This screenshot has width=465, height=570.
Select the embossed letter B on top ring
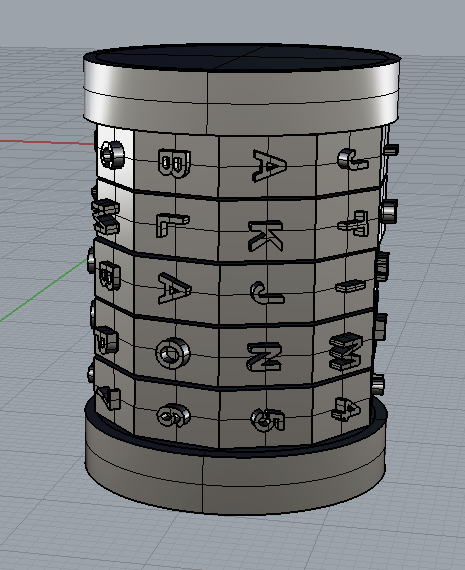(174, 163)
